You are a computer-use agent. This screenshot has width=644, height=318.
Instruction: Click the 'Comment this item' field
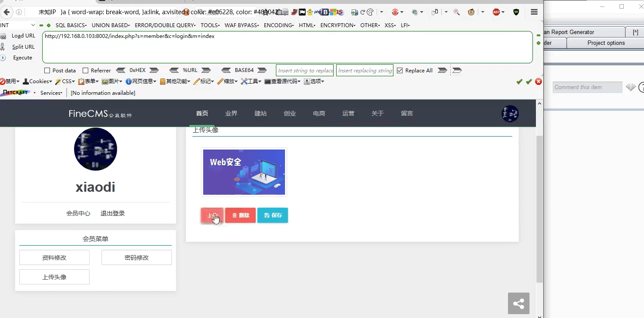coord(587,87)
